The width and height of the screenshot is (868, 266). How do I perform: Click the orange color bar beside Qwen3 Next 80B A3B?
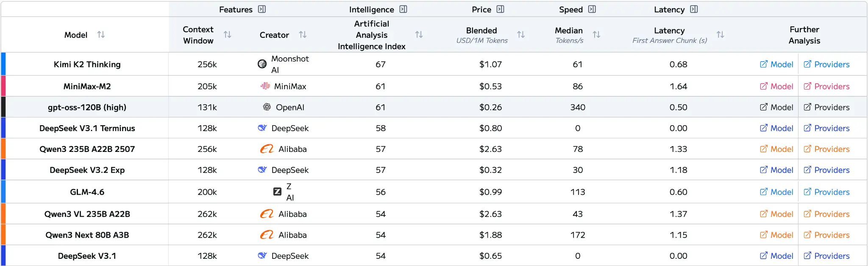coord(3,235)
